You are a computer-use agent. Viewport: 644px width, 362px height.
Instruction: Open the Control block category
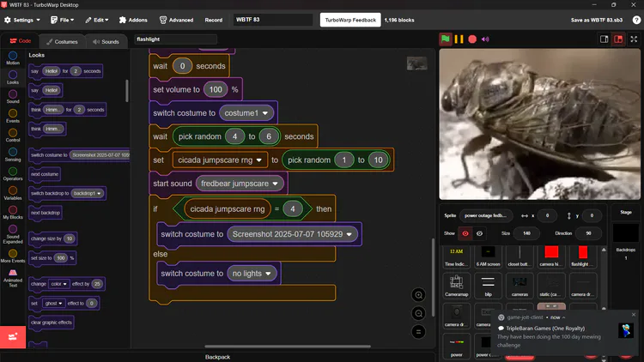tap(13, 135)
